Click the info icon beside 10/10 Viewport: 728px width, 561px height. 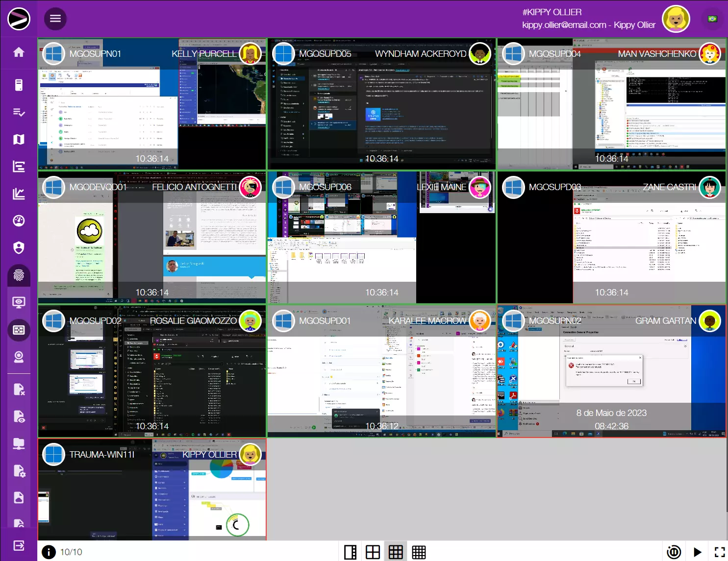point(49,552)
